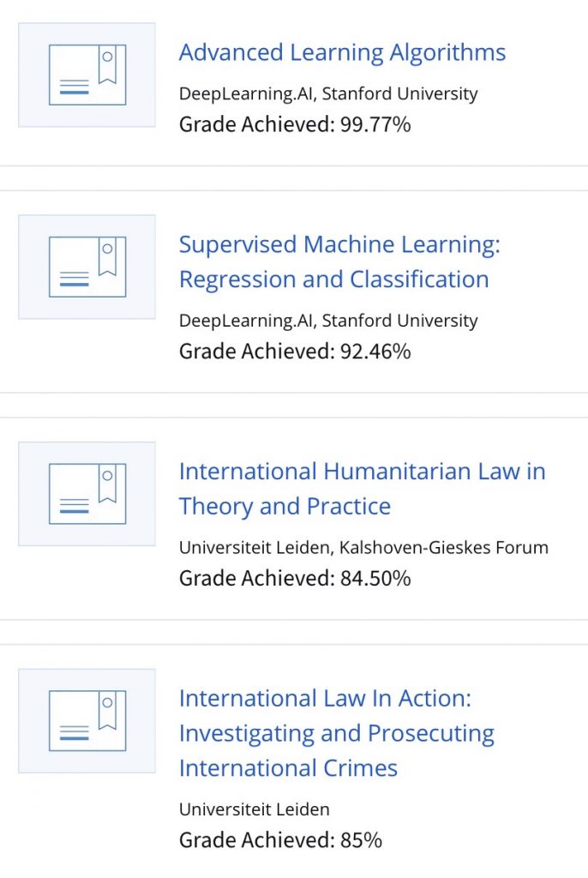This screenshot has width=588, height=878.
Task: Click Universiteit Leiden under International Humanitarian Law
Action: click(x=242, y=547)
